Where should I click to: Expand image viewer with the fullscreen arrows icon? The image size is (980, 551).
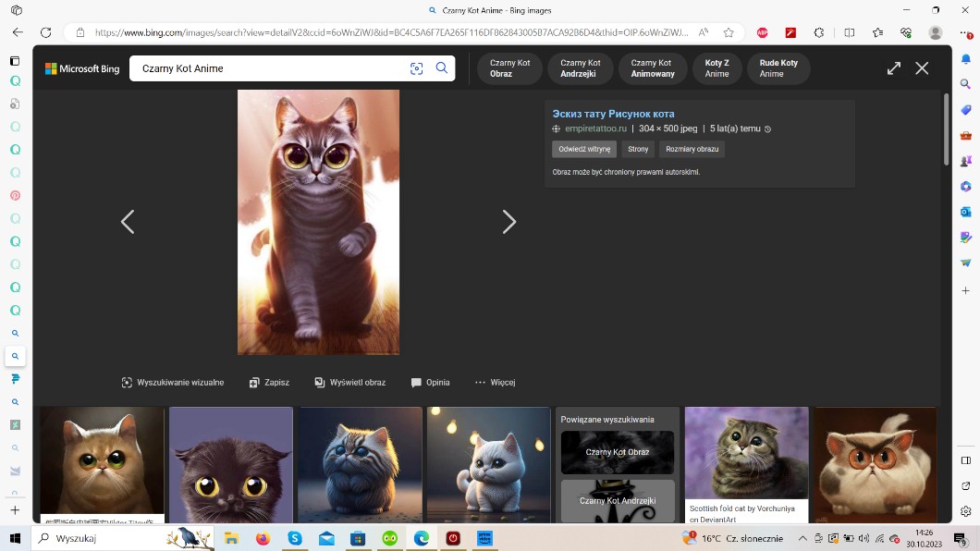click(x=894, y=68)
